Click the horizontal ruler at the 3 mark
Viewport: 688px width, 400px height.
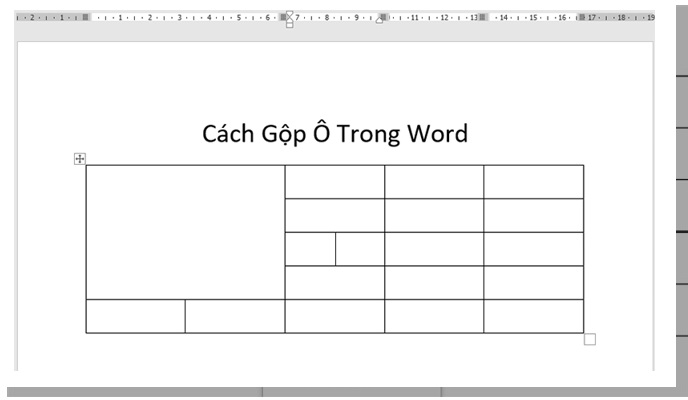179,18
